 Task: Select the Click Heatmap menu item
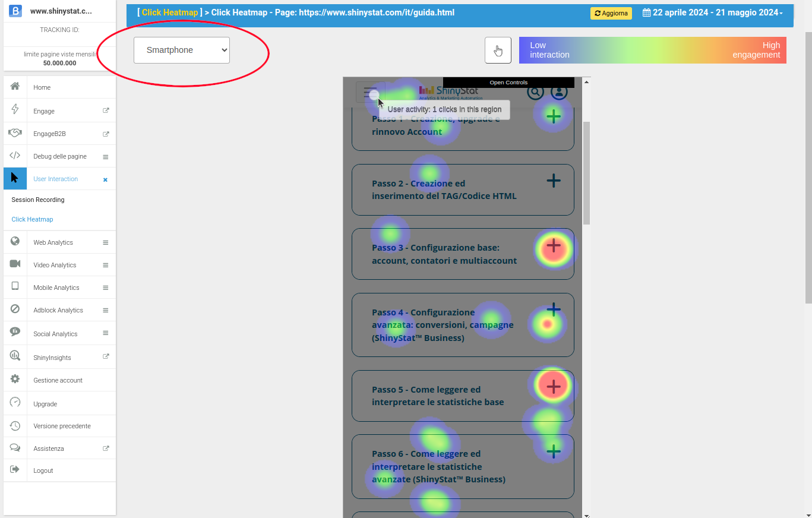click(32, 219)
